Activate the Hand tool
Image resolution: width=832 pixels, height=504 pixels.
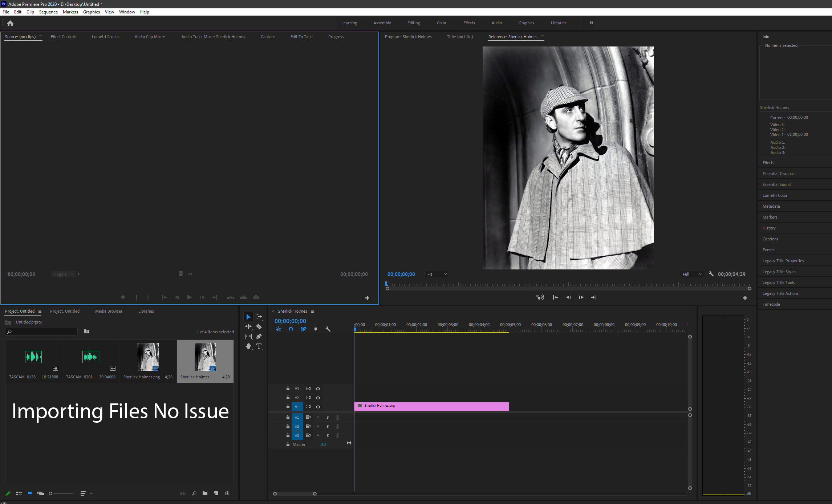tap(248, 346)
